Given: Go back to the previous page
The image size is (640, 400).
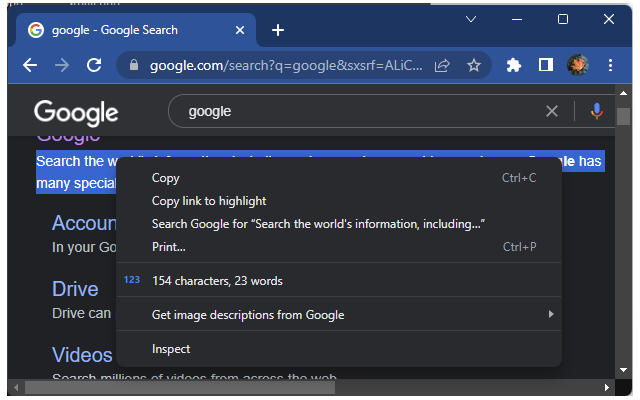Looking at the screenshot, I should point(30,65).
